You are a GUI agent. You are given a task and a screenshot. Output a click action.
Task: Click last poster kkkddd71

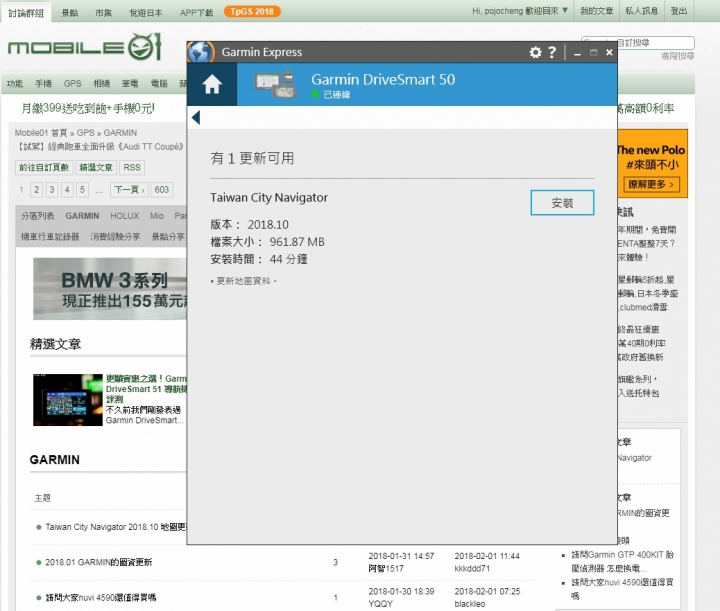472,569
